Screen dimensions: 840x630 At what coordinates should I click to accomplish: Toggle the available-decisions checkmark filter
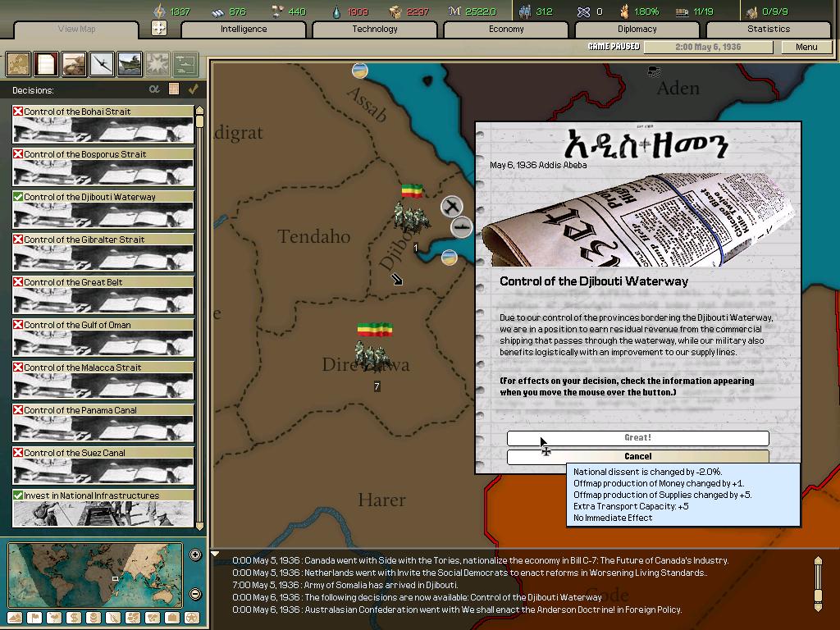[x=193, y=89]
